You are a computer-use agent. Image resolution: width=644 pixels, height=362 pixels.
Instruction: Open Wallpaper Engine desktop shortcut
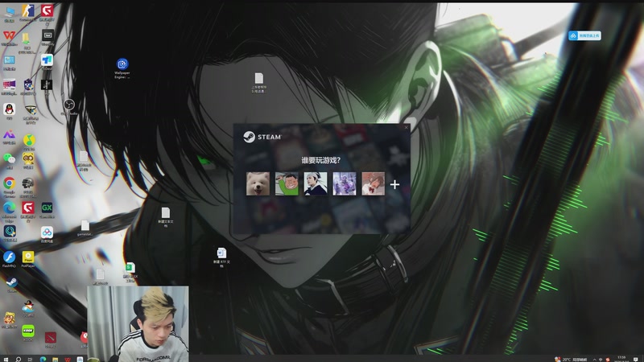tap(122, 68)
